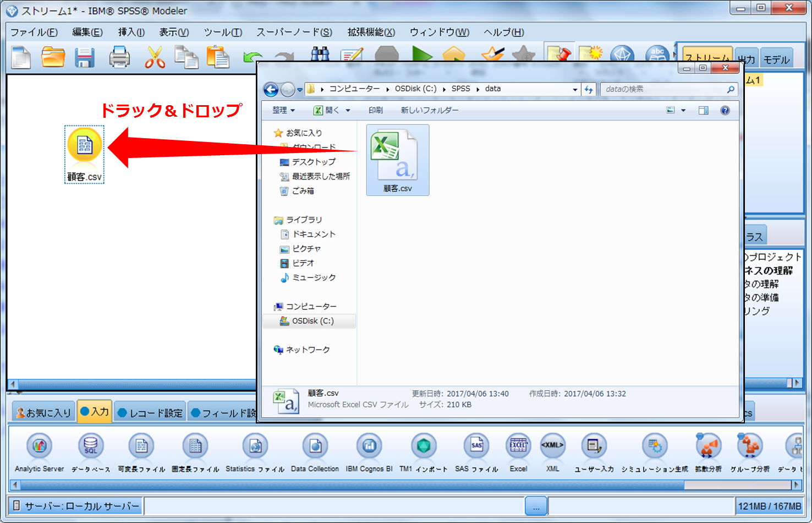
Task: Cut selection with the scissors icon
Action: pyautogui.click(x=155, y=57)
